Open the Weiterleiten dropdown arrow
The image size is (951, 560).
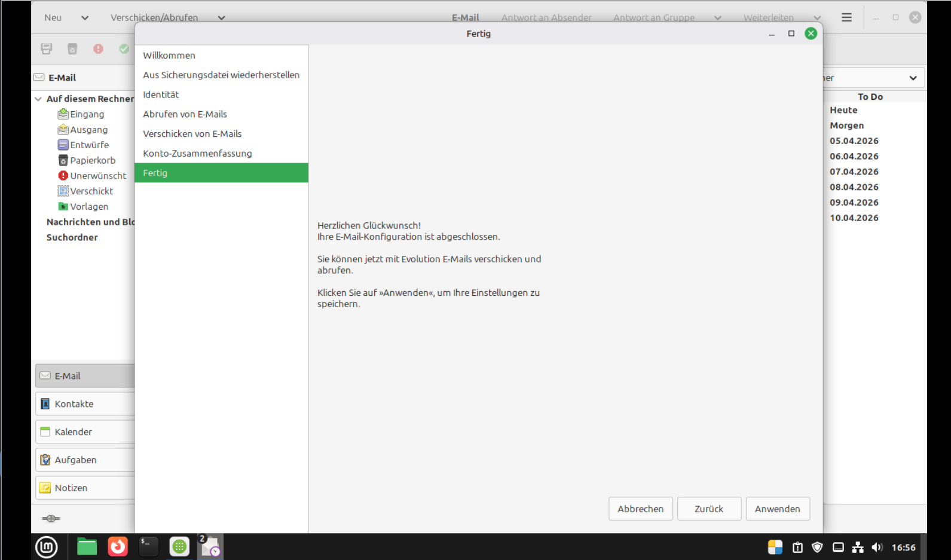click(817, 18)
